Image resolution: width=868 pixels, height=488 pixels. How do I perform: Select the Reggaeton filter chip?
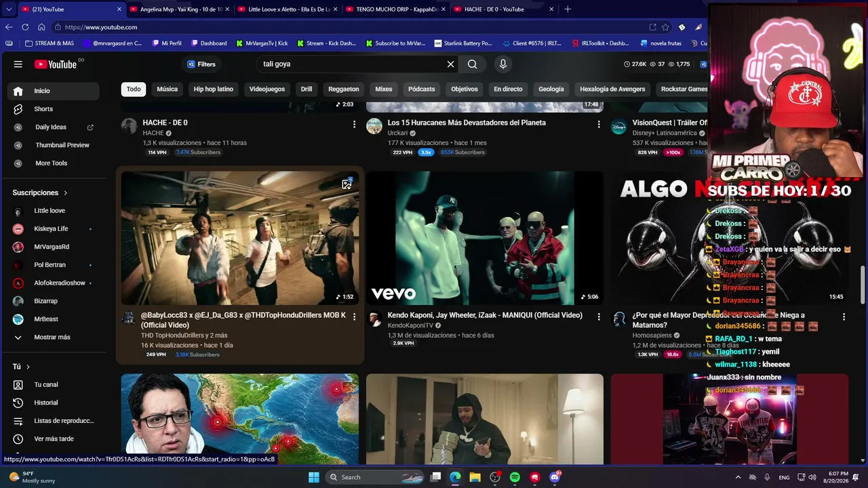tap(344, 89)
